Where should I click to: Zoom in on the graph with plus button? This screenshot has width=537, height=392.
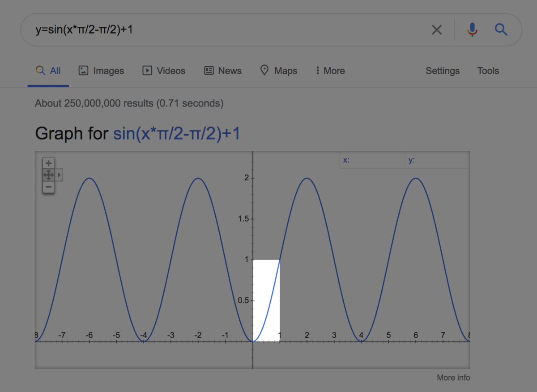pos(48,163)
